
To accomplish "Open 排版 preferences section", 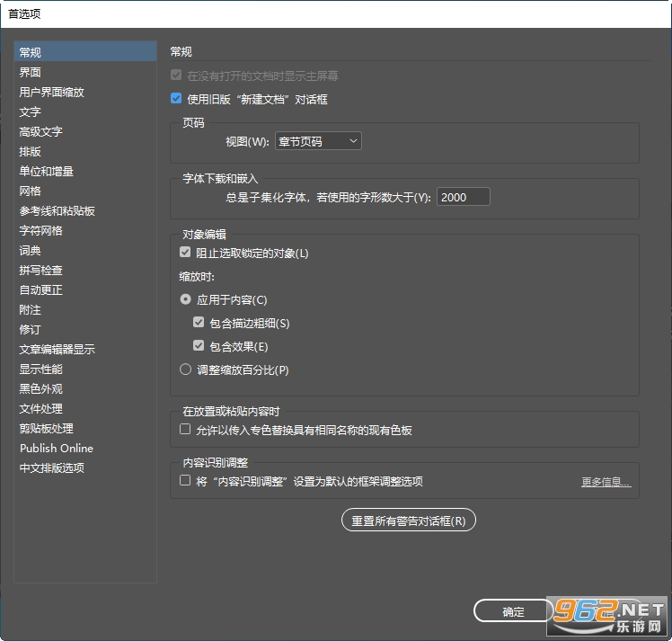I will (x=85, y=151).
